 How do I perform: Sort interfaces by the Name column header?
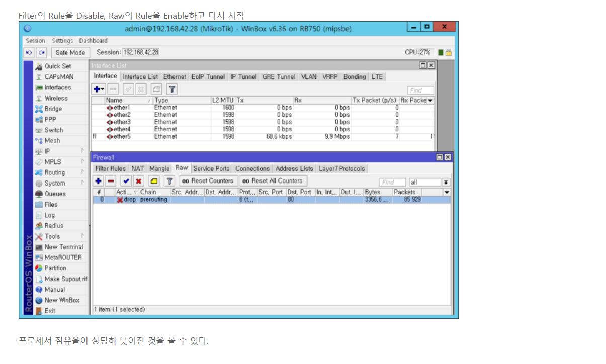128,100
